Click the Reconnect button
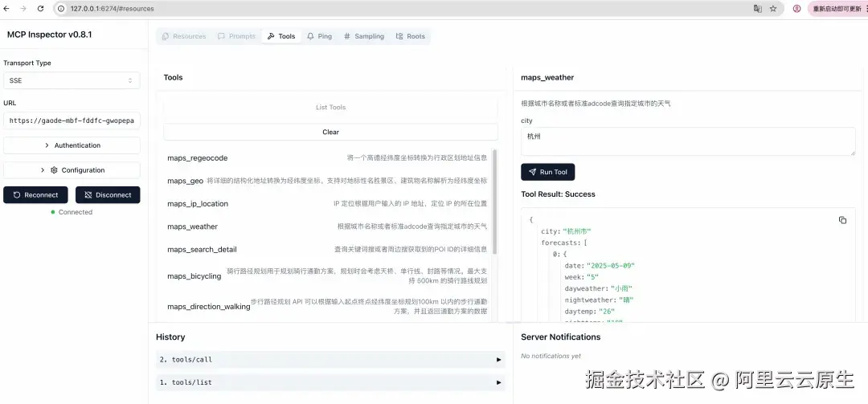The image size is (868, 404). pos(35,195)
